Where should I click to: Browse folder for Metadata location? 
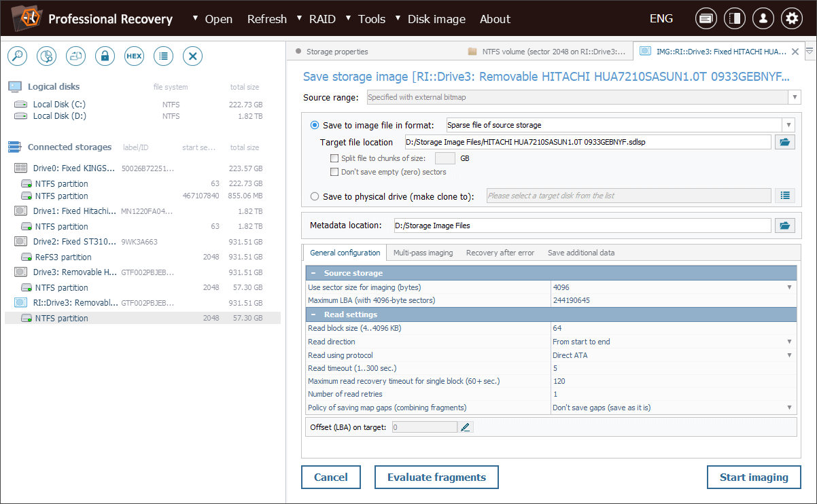[785, 226]
